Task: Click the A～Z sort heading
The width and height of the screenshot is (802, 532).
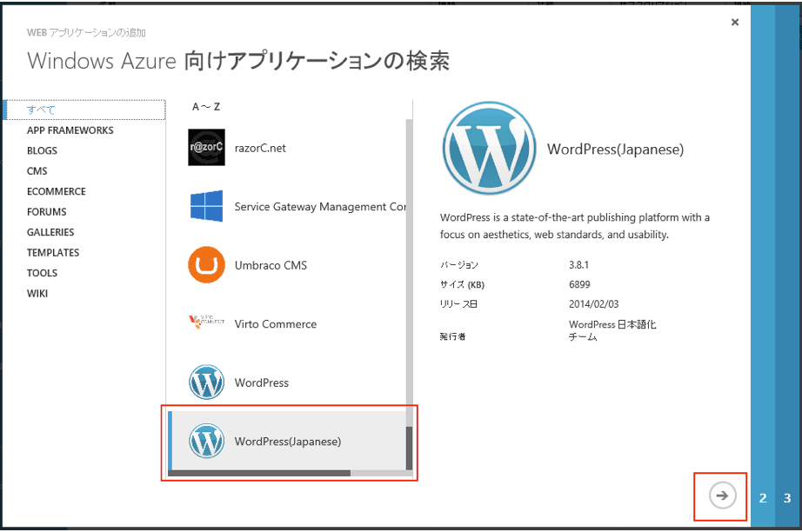Action: coord(206,107)
